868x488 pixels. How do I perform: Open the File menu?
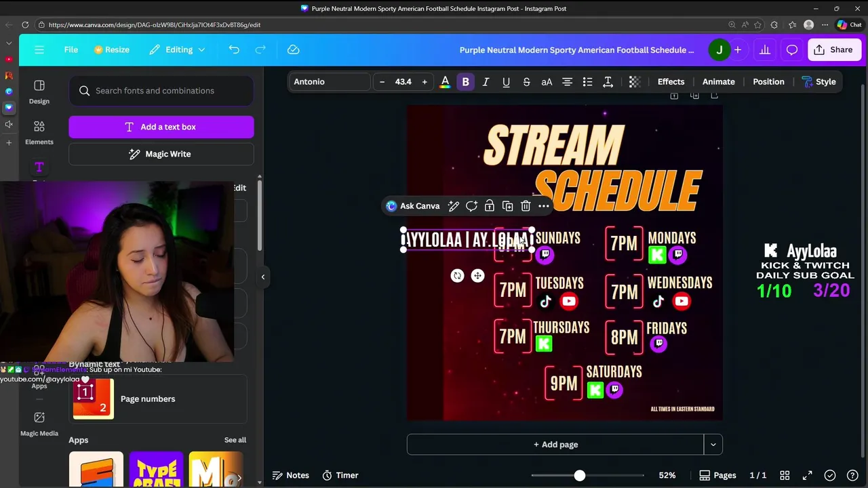click(x=71, y=49)
